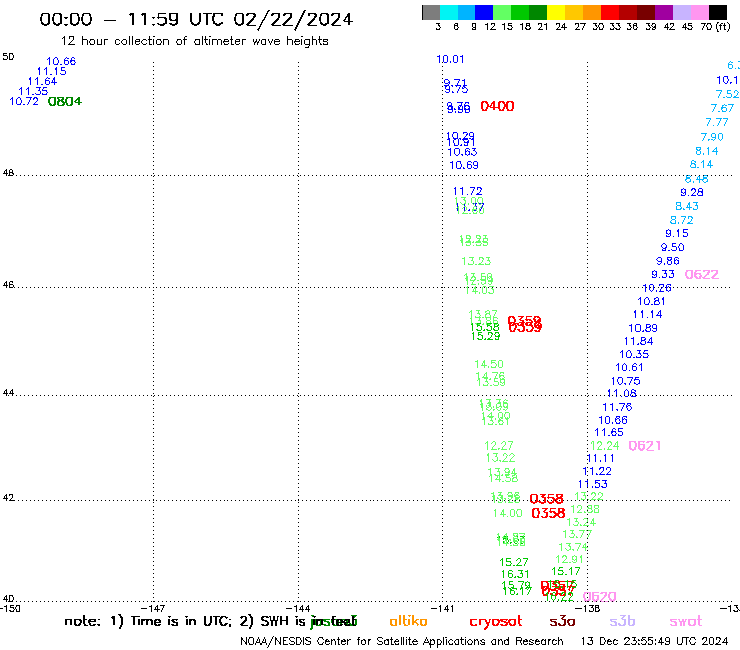Select wave height value 8.72
Viewport: 740px width, 650px height.
[x=681, y=220]
